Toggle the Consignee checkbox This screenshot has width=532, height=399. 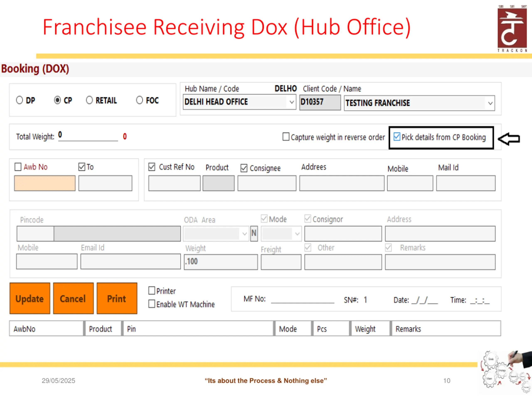(244, 168)
